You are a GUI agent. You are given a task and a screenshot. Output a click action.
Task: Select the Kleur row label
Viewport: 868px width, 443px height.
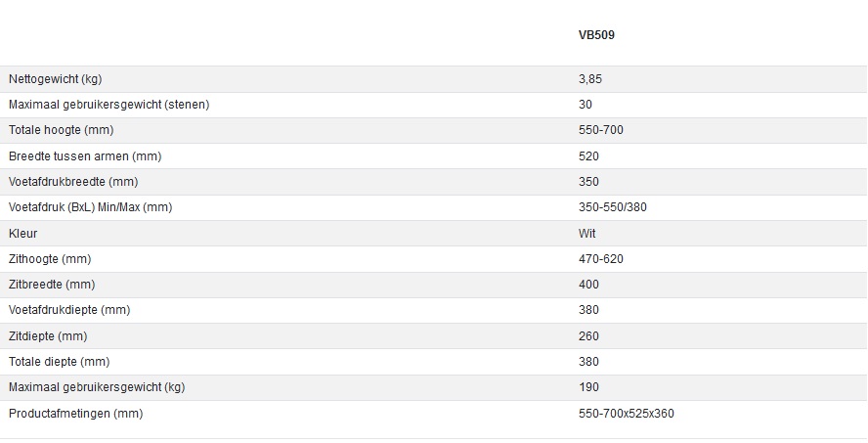pos(23,234)
